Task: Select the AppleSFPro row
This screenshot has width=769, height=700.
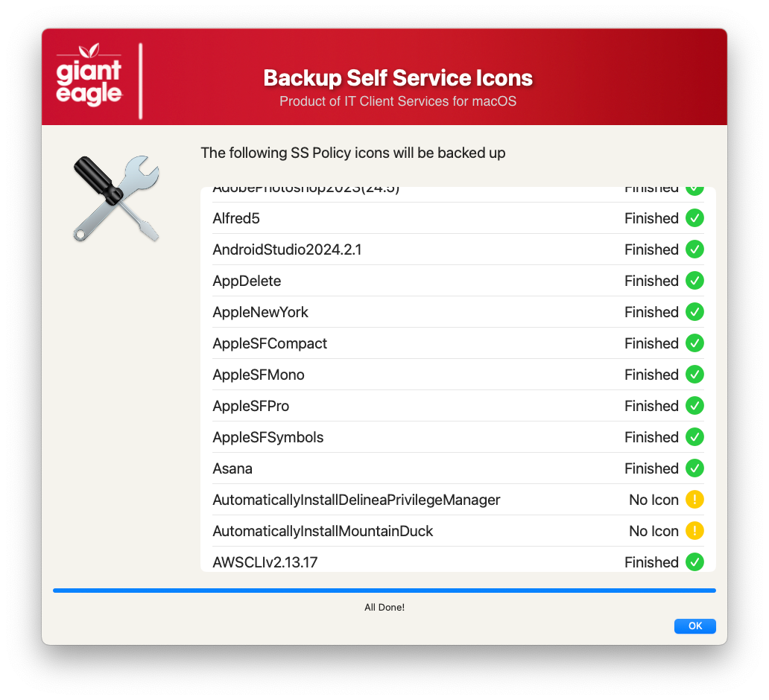Action: point(458,406)
